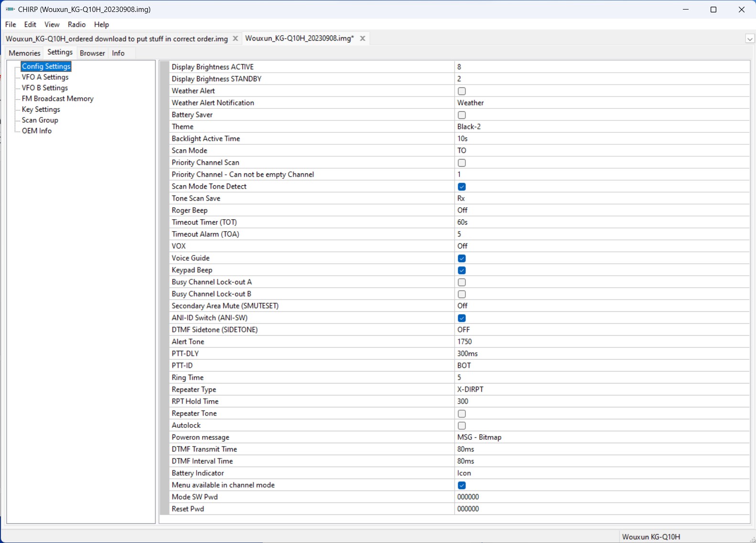This screenshot has height=543, width=756.
Task: Select VFO A Settings in the tree
Action: pyautogui.click(x=45, y=77)
